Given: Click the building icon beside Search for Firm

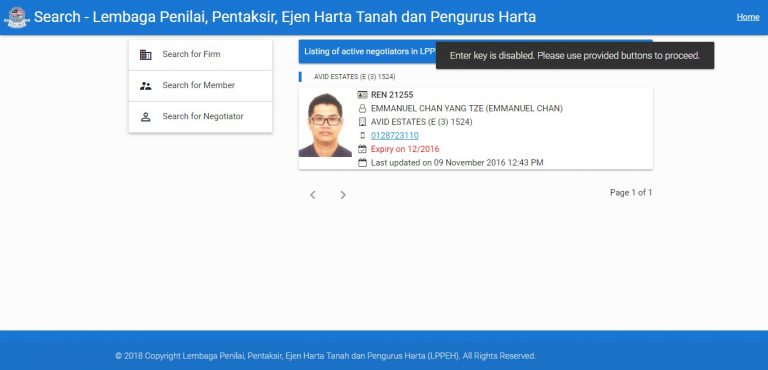Looking at the screenshot, I should pos(145,54).
